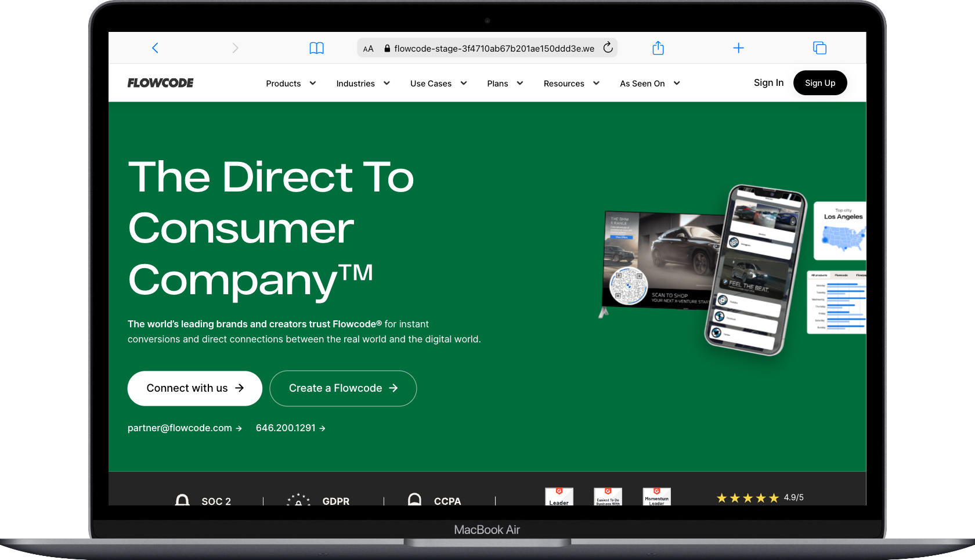Click the BMW billboard QR code image
This screenshot has width=975, height=560.
tap(629, 286)
